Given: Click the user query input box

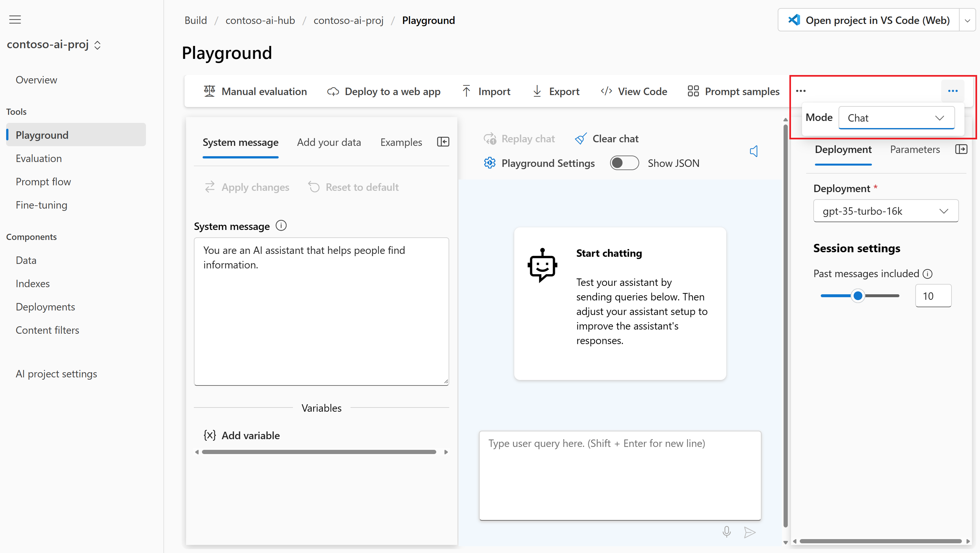Looking at the screenshot, I should 620,475.
